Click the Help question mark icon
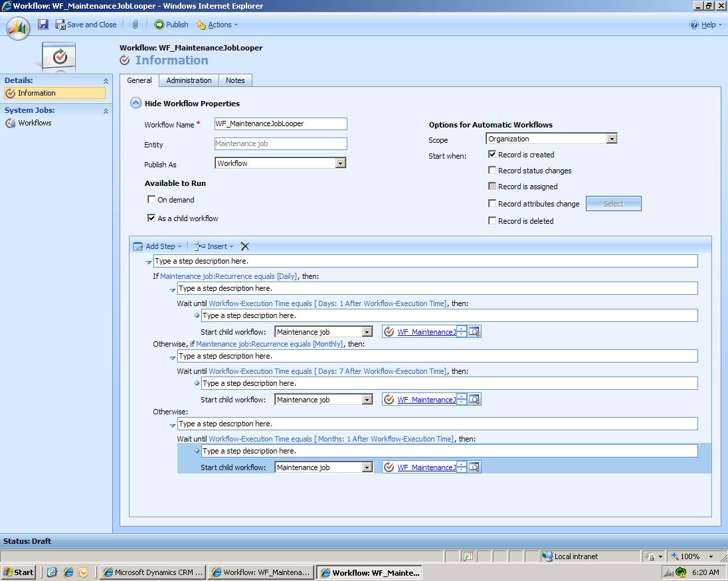 click(694, 25)
